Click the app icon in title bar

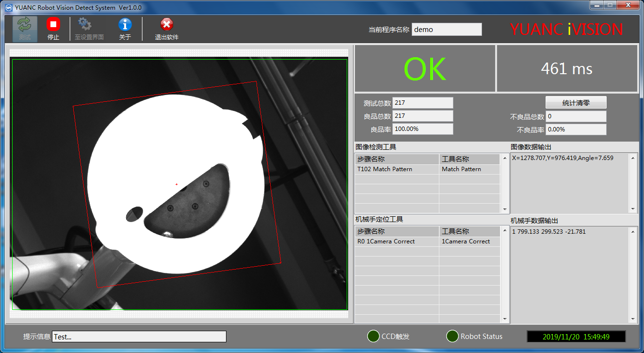[8, 7]
